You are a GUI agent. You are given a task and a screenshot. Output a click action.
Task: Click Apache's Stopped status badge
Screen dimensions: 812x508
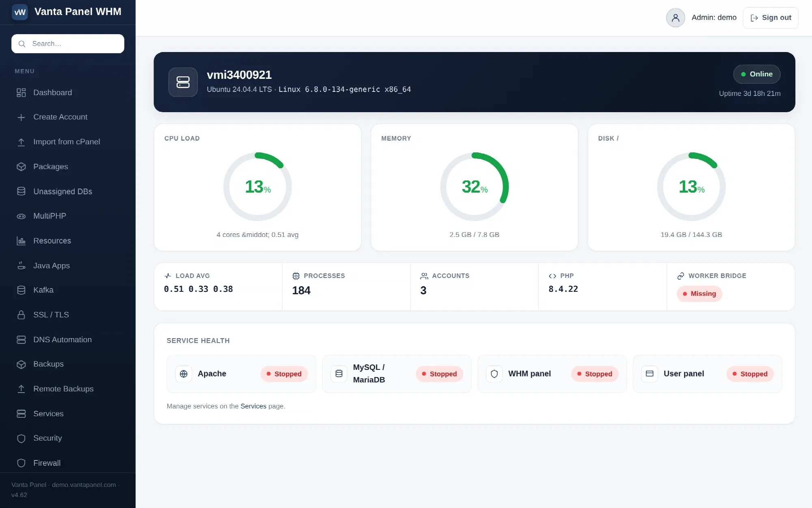[x=284, y=374]
